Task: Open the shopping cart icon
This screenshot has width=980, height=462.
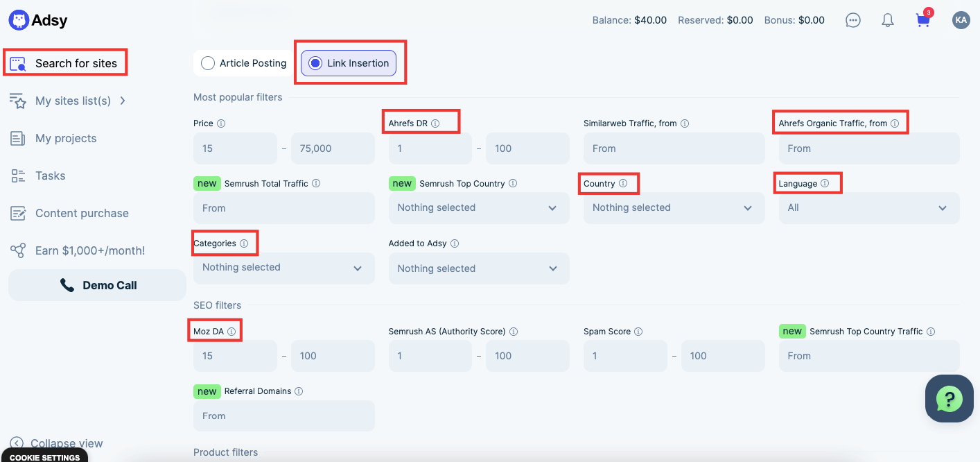Action: (x=922, y=20)
